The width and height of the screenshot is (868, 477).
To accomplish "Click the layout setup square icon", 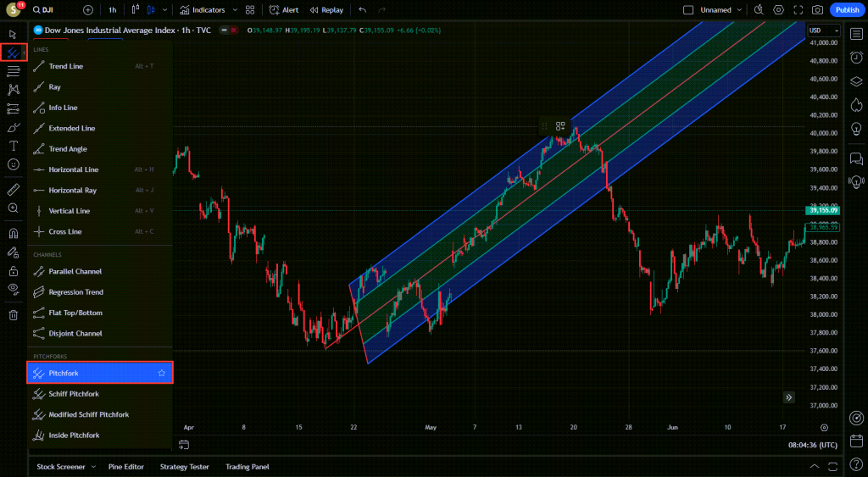I will pyautogui.click(x=688, y=10).
